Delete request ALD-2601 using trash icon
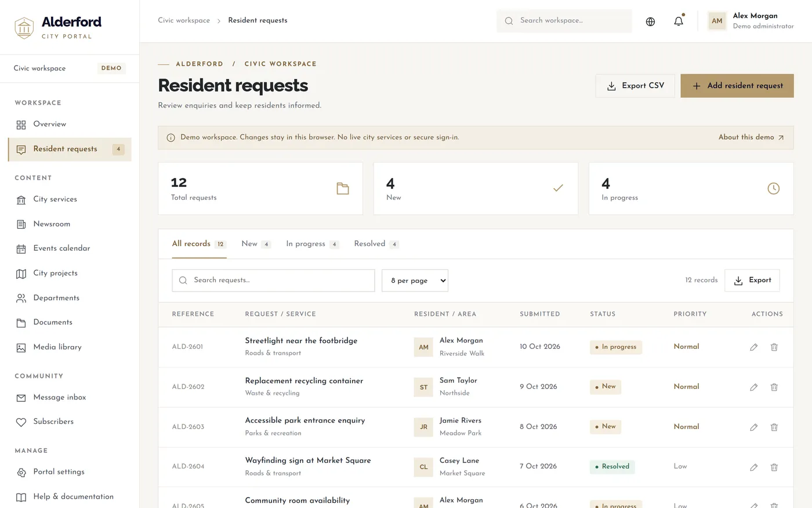 [774, 347]
